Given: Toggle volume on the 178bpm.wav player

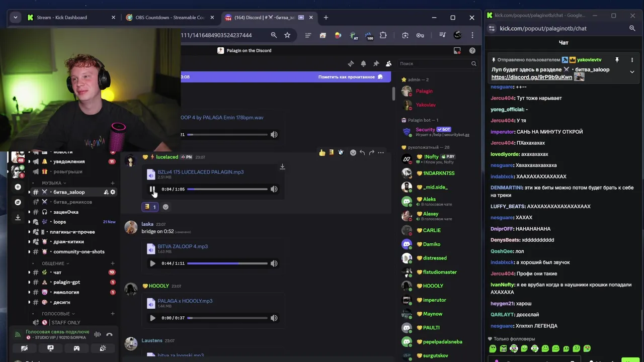Looking at the screenshot, I should click(274, 134).
